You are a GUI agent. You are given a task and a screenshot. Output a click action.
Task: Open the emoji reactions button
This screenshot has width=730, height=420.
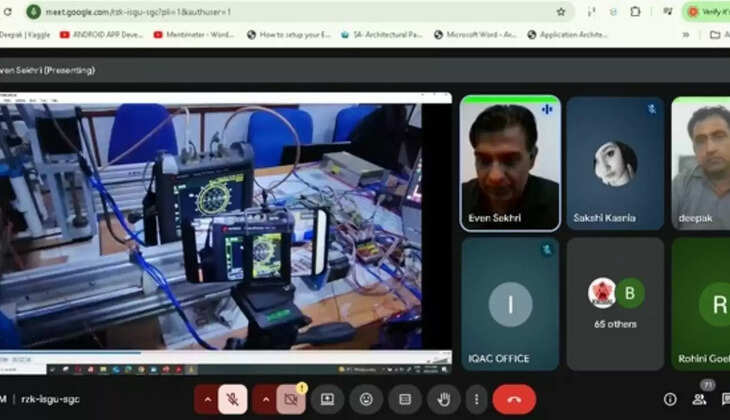click(x=366, y=399)
